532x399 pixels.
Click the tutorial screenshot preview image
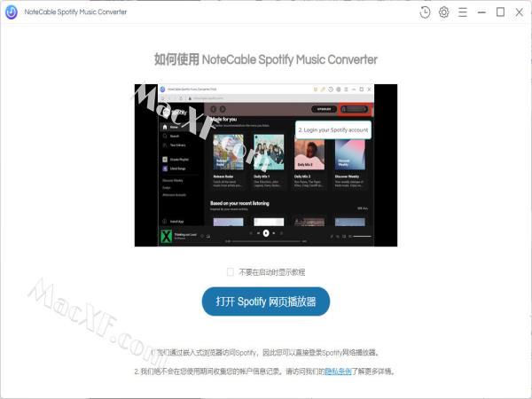[x=266, y=165]
